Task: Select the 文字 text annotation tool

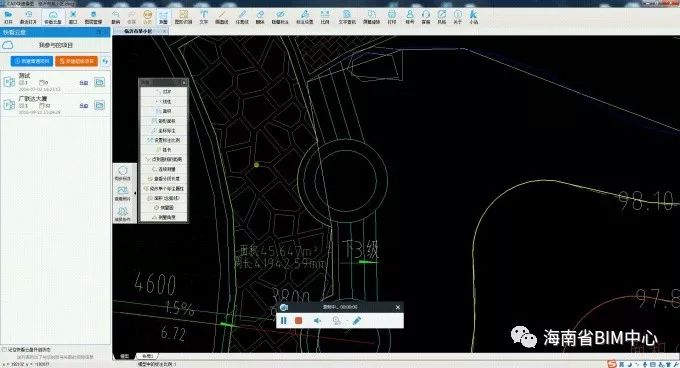Action: point(203,17)
